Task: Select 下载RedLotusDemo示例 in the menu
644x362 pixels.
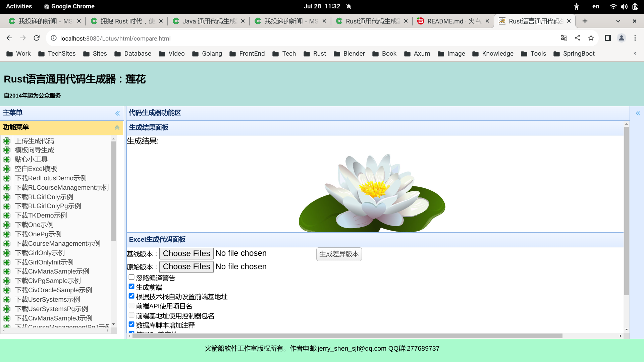Action: pos(50,178)
